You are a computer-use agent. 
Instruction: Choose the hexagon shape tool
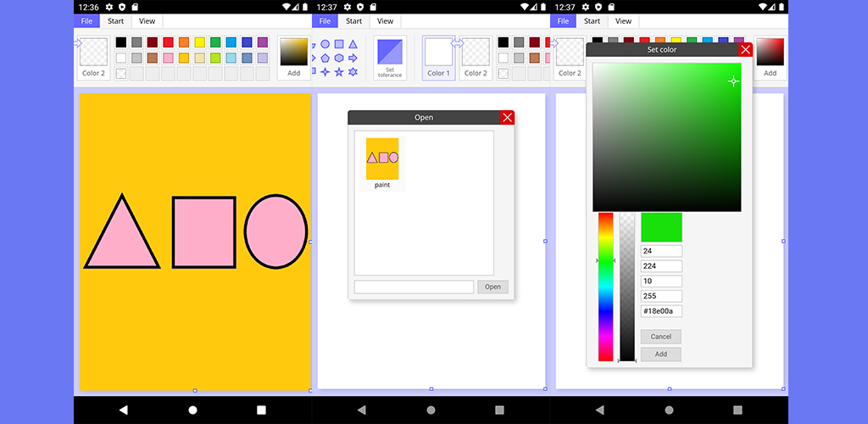click(339, 58)
